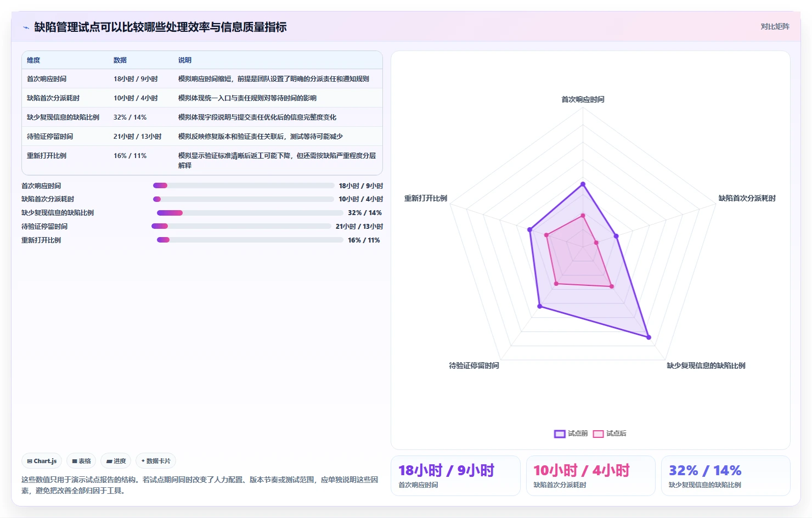Click the 维度 column header

(33, 60)
